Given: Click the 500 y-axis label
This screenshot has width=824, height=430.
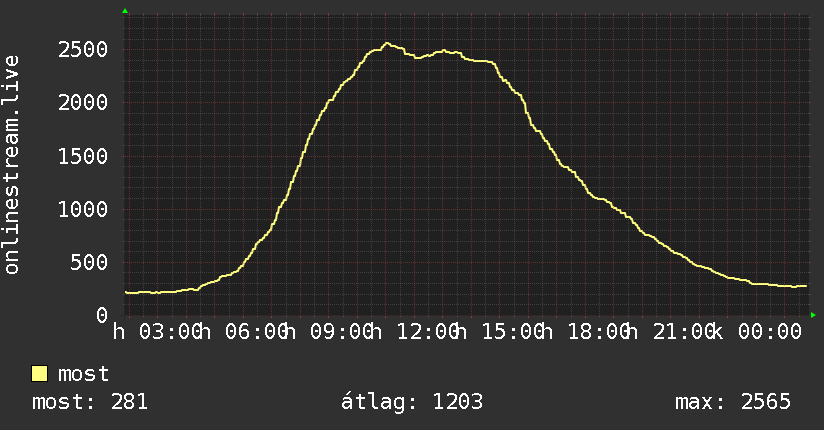Looking at the screenshot, I should pos(89,262).
